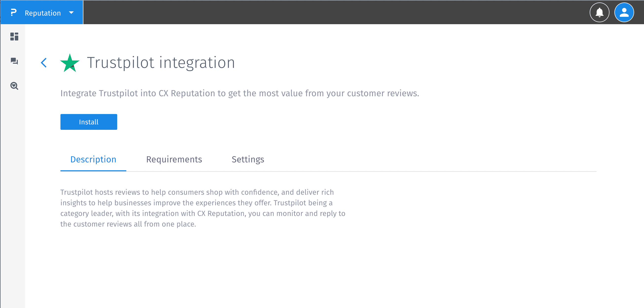Open notifications bell icon
The width and height of the screenshot is (644, 308).
pyautogui.click(x=599, y=12)
